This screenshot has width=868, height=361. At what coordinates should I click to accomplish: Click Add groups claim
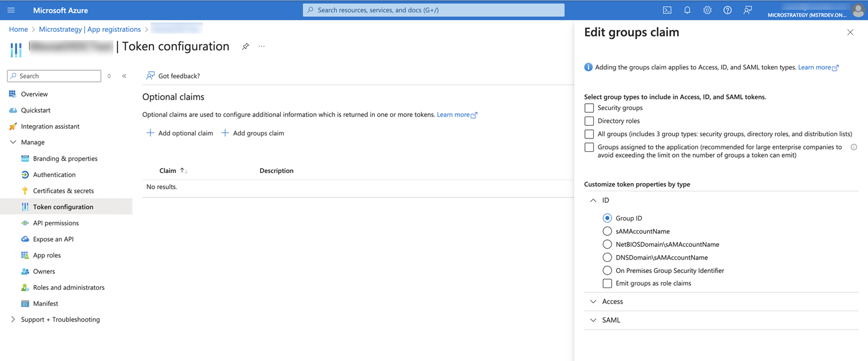point(253,133)
